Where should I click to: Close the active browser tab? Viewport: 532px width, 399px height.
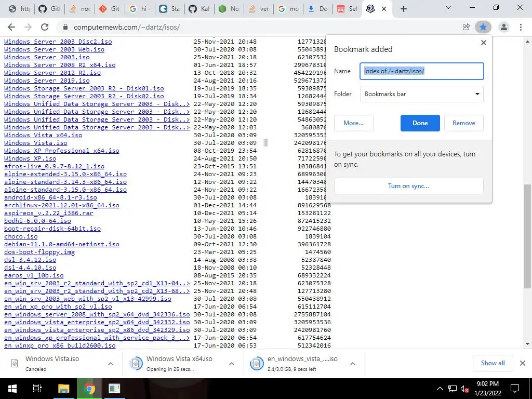(384, 9)
